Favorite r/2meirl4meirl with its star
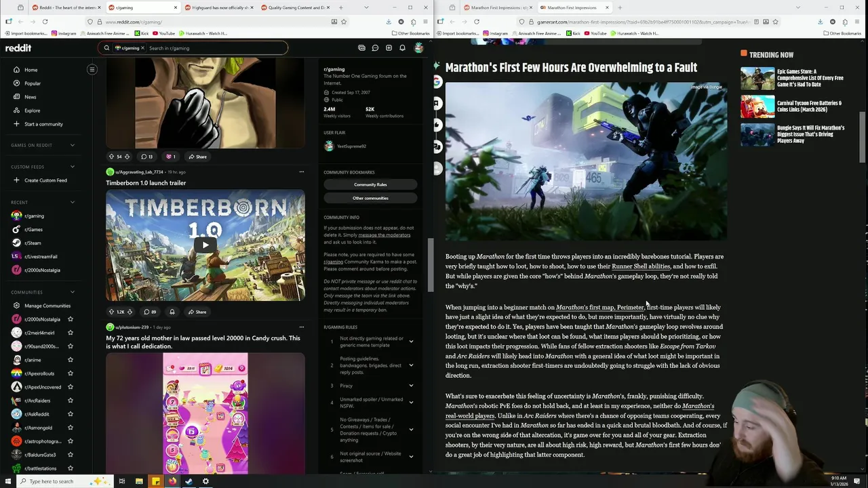868x488 pixels. 71,333
